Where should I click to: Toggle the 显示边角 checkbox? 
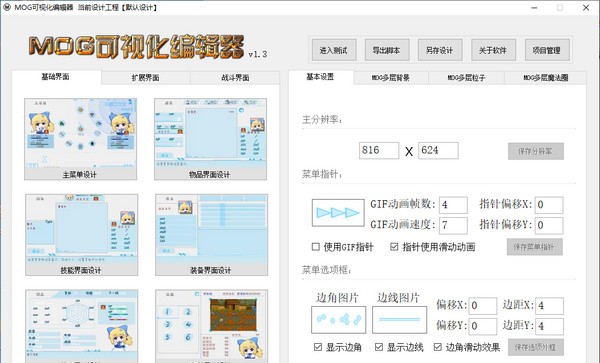318,347
